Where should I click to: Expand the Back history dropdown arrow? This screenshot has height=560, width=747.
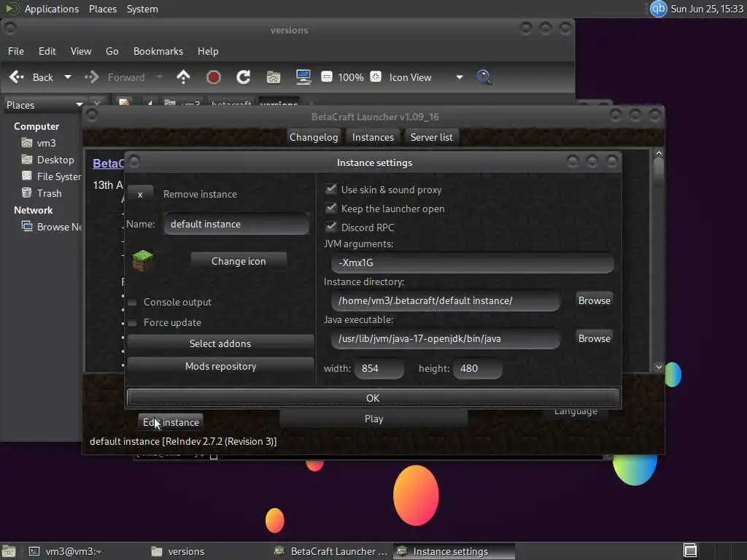click(x=68, y=77)
